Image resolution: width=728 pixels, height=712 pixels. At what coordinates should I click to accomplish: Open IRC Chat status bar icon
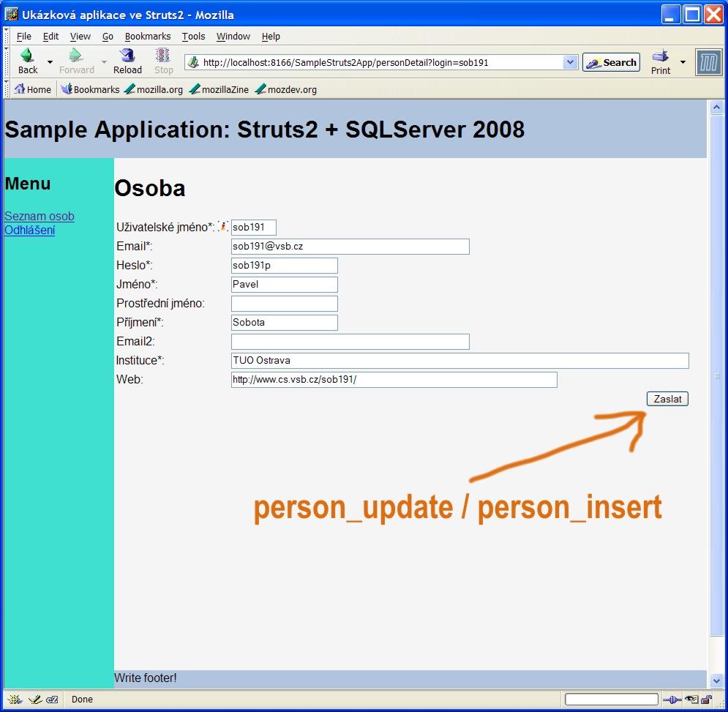(52, 700)
